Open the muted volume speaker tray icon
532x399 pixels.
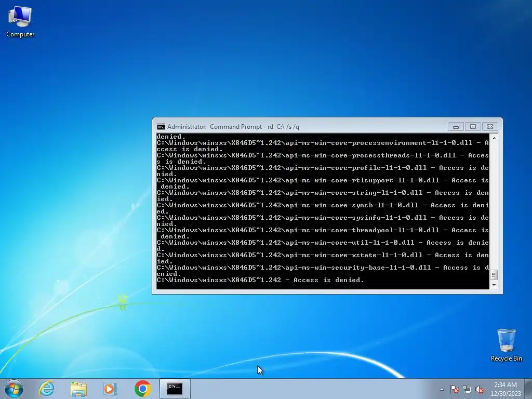[480, 389]
